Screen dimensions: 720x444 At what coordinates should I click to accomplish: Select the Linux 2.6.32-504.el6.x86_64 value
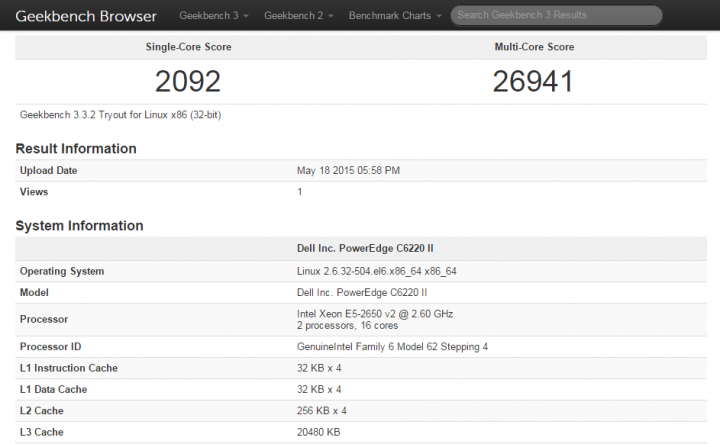(x=377, y=271)
